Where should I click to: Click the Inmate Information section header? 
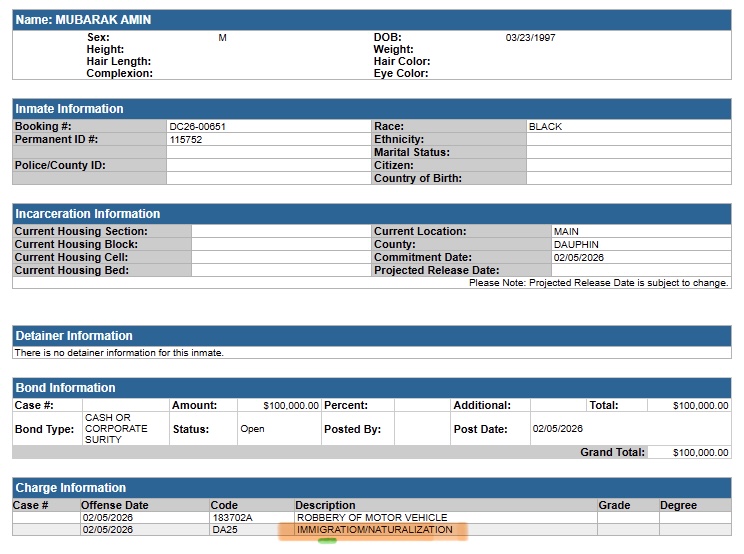pyautogui.click(x=70, y=109)
